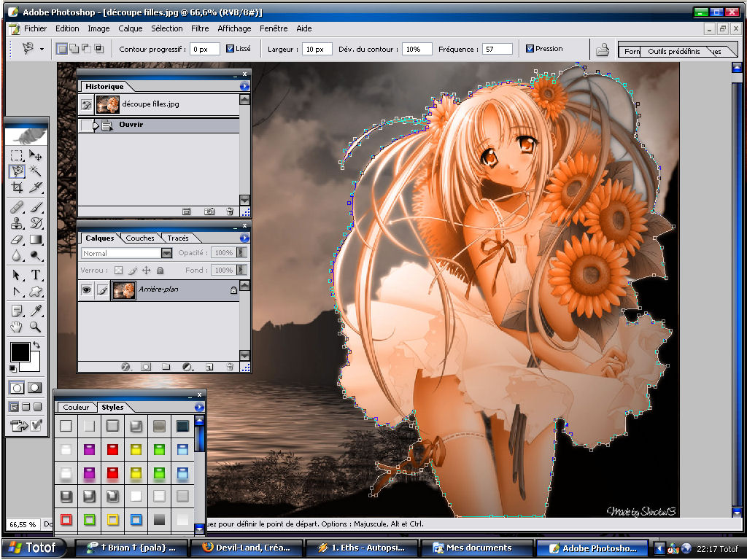Image resolution: width=747 pixels, height=560 pixels.
Task: Switch to the Couleur tab
Action: click(76, 407)
